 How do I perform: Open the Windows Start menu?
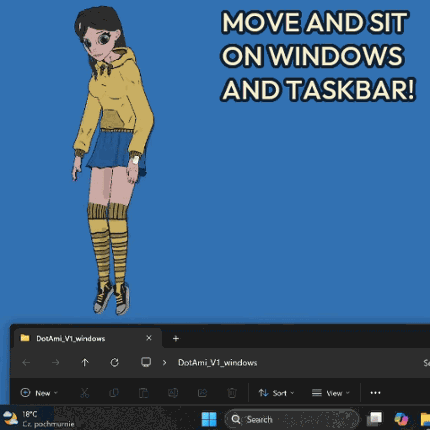(x=209, y=419)
